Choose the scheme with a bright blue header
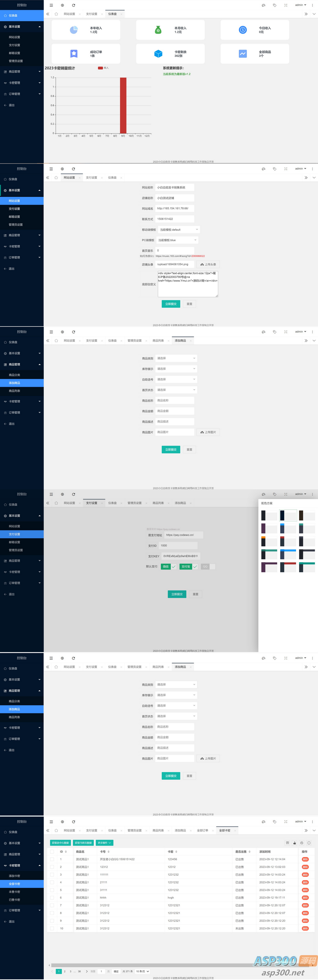This screenshot has height=980, width=318. (288, 555)
